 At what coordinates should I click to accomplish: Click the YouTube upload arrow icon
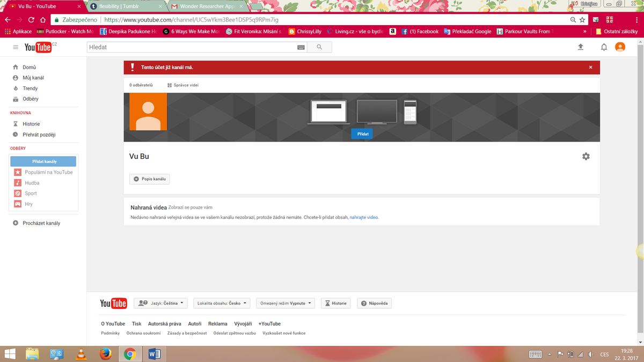pyautogui.click(x=580, y=47)
